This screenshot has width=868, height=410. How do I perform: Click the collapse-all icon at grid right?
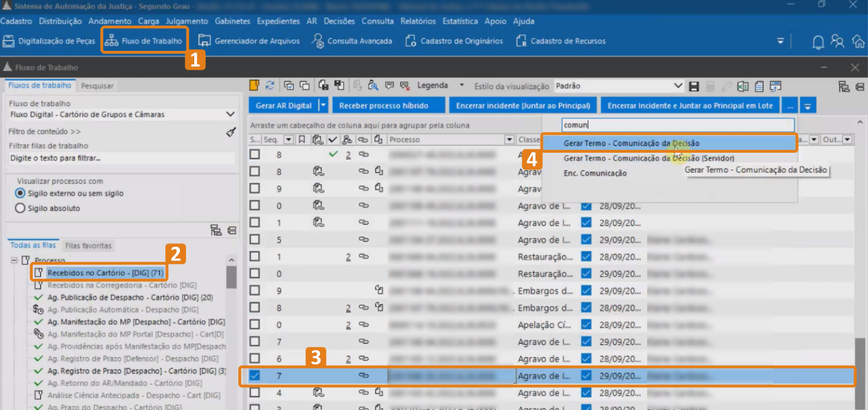859,86
